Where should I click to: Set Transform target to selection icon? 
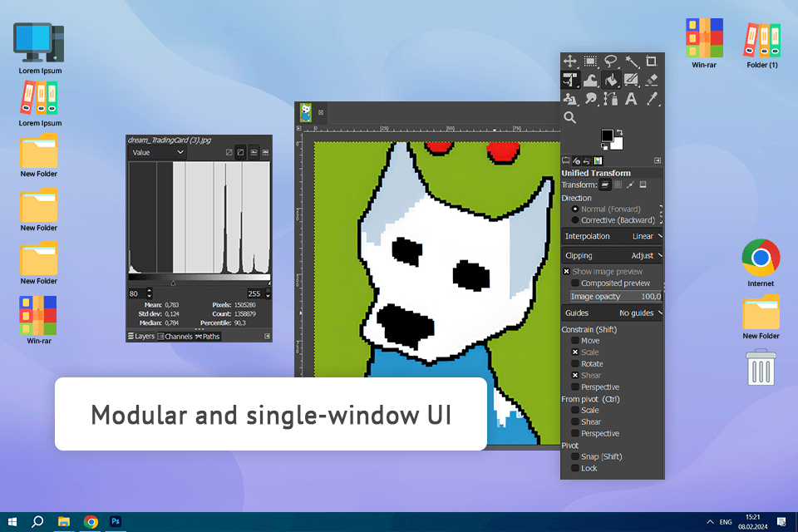pyautogui.click(x=618, y=185)
